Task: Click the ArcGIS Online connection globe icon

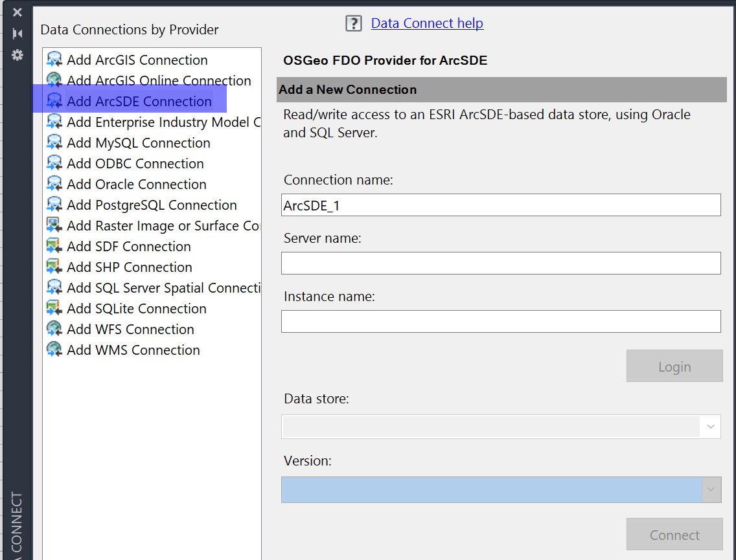Action: click(54, 81)
